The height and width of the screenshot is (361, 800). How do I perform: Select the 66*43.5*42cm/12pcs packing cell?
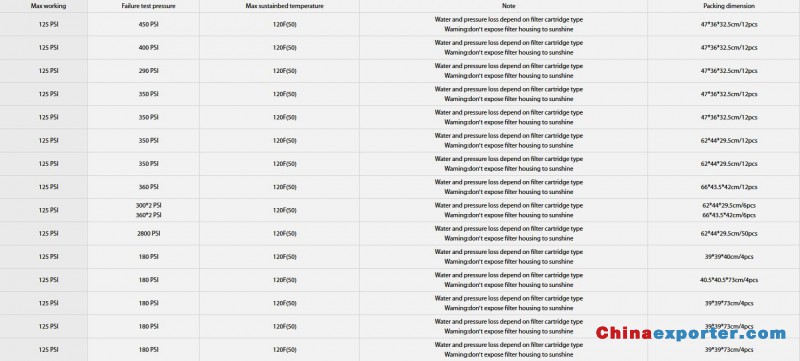pos(729,187)
